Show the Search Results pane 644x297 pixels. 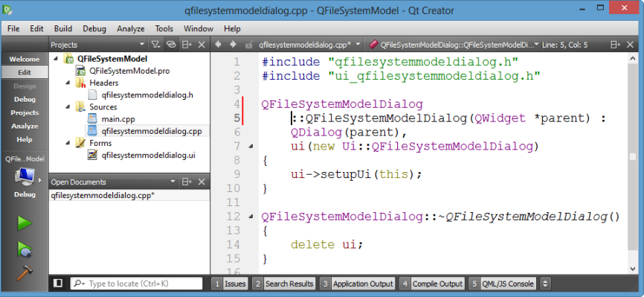point(284,284)
